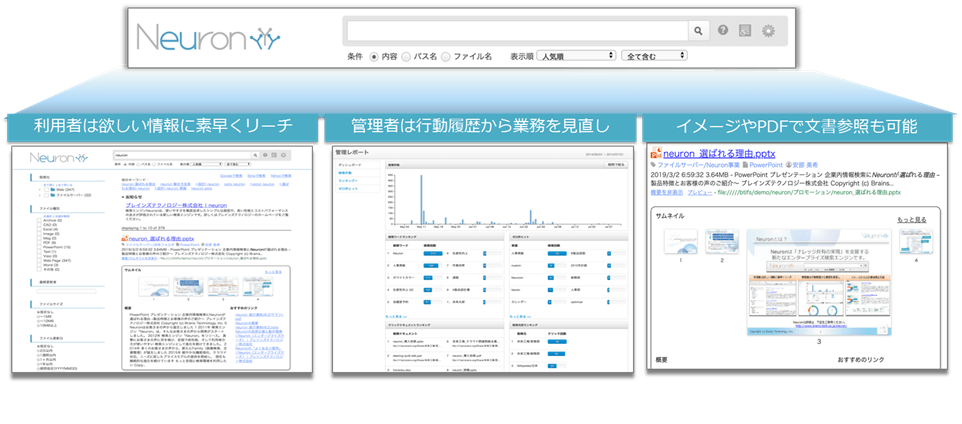Viewport: 962px width, 424px height.
Task: Expand the ファイルサーバー (32) tree node
Action: coord(40,195)
